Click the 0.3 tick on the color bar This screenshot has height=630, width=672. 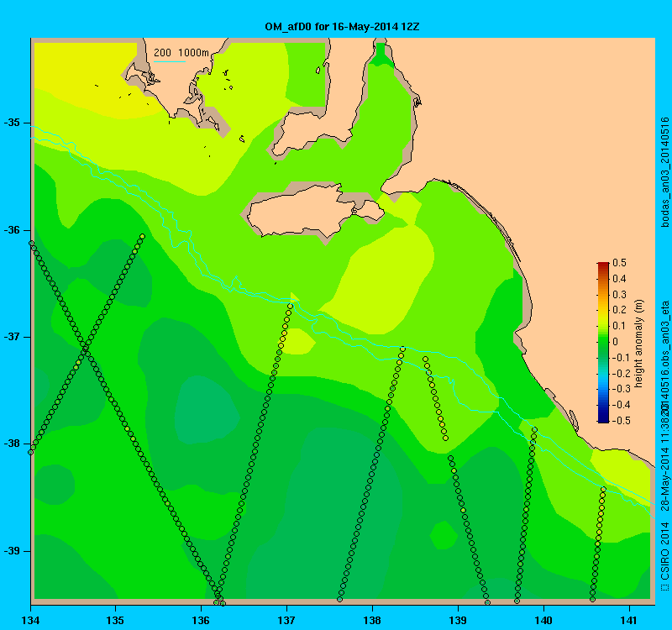tap(619, 295)
